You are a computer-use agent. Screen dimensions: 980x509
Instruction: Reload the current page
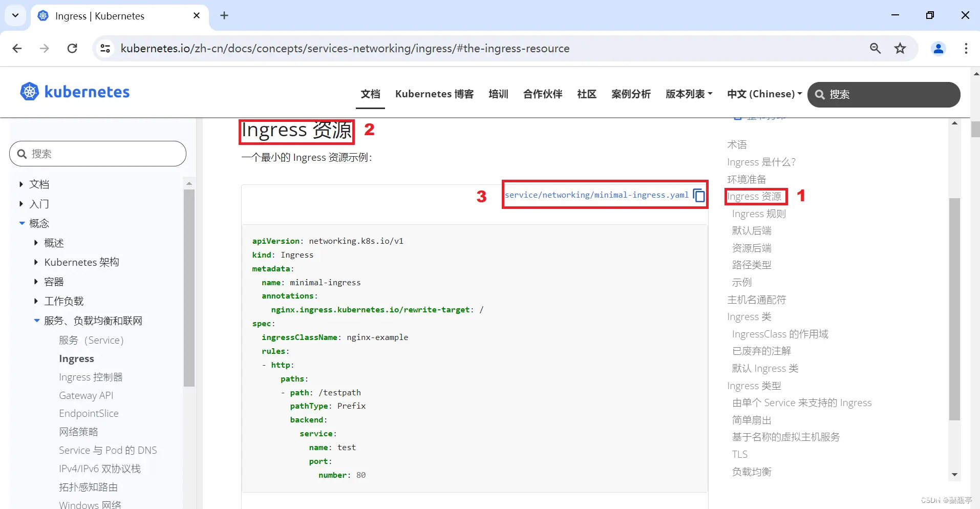(x=72, y=48)
